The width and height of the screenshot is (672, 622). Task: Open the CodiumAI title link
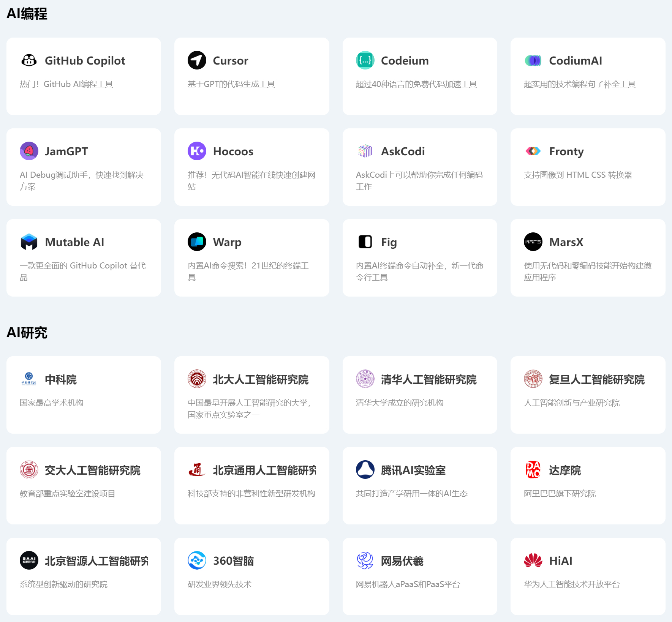point(576,61)
